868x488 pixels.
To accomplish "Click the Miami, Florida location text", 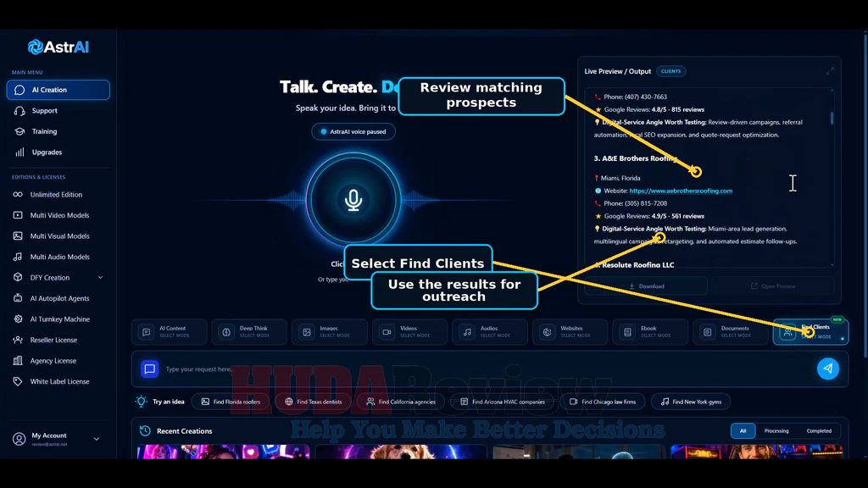I will (x=620, y=178).
